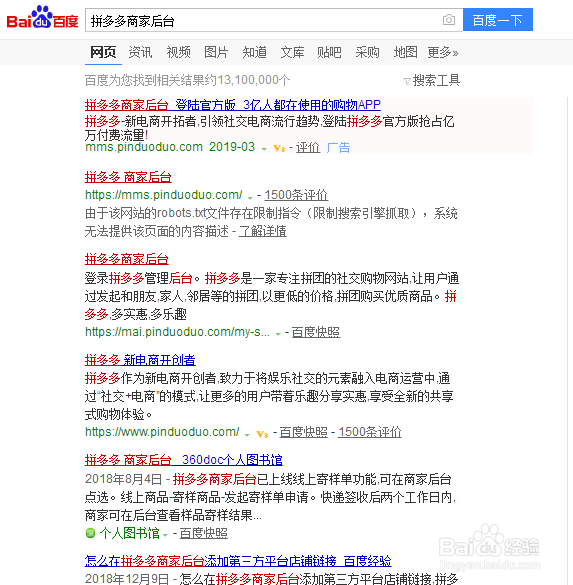Switch to the 图片 tab
Viewport: 573px width, 585px height.
click(x=216, y=52)
